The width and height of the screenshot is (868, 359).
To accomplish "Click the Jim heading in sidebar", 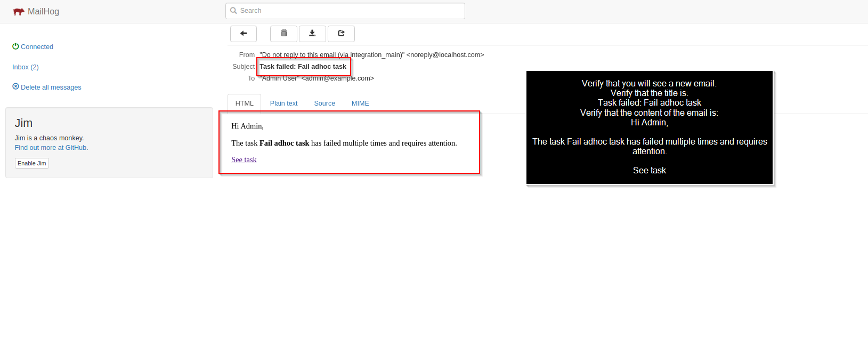I will (x=23, y=123).
